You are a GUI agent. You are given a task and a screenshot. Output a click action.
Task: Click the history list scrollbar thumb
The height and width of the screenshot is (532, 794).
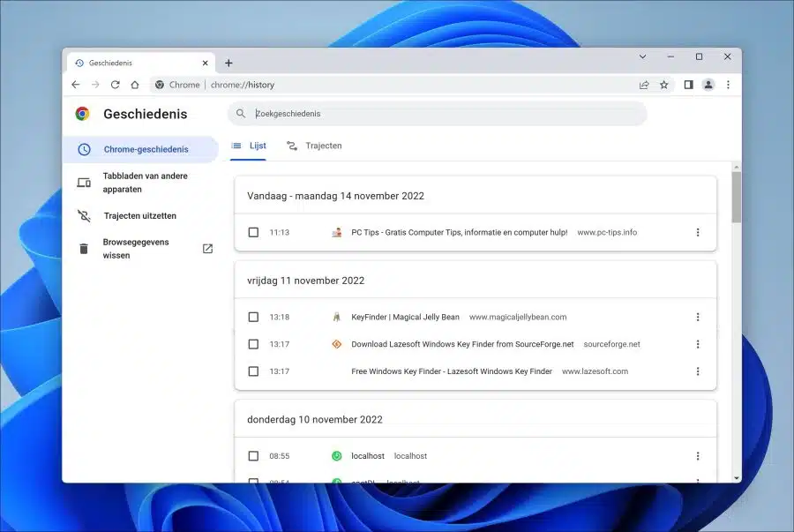coord(737,197)
